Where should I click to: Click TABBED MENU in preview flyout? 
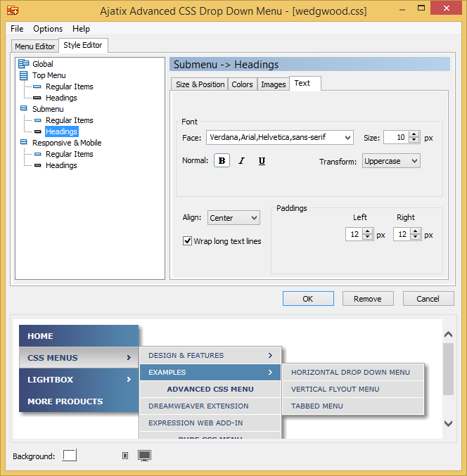point(353,406)
